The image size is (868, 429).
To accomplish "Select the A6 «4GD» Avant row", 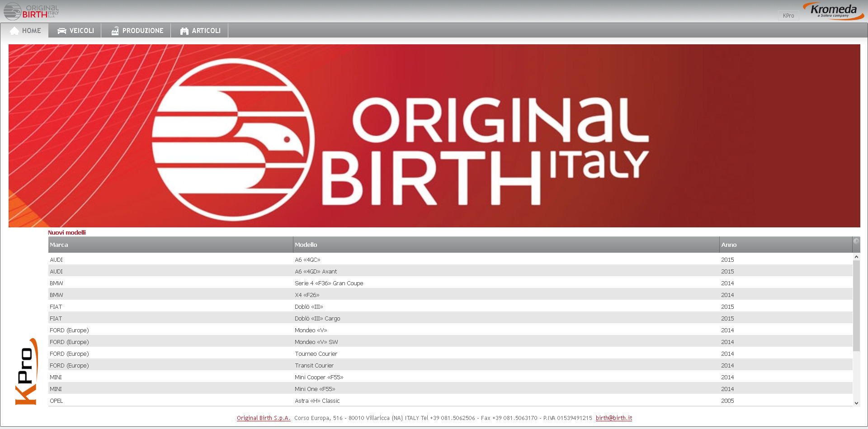I will [x=450, y=271].
